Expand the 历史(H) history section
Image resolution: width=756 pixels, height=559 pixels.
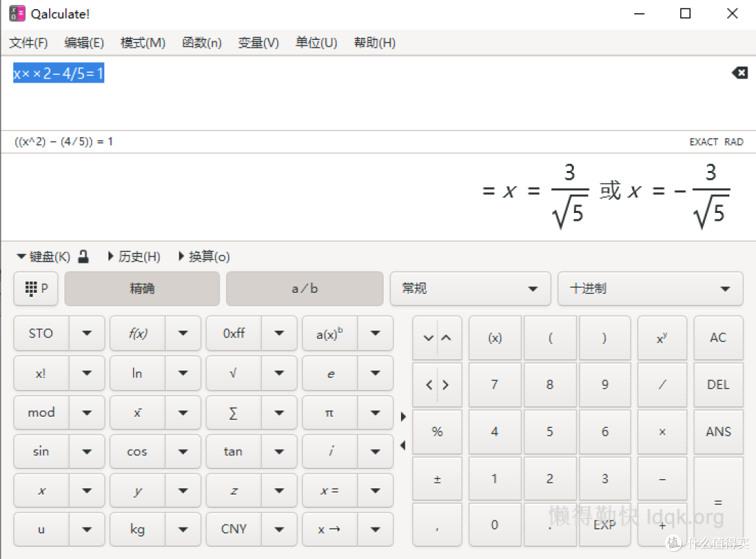pyautogui.click(x=134, y=256)
